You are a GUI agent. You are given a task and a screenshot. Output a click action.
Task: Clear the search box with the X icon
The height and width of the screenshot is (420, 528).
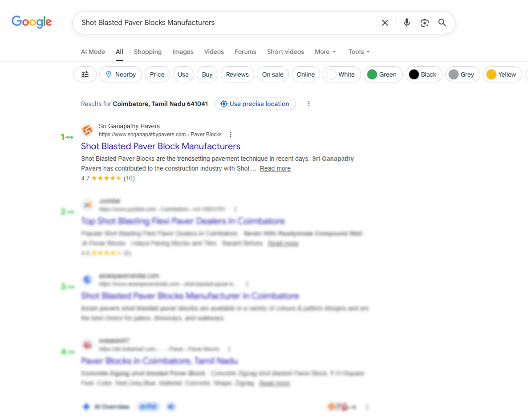pyautogui.click(x=385, y=23)
